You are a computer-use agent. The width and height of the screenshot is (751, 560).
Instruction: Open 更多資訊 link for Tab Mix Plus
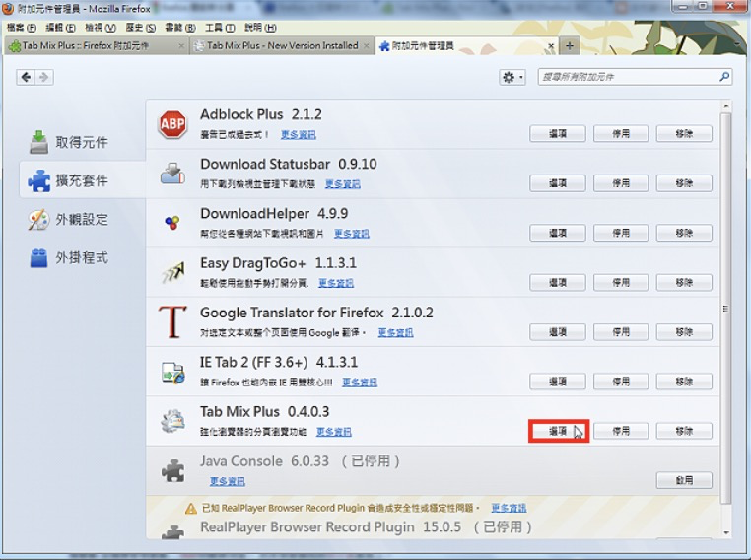[x=334, y=432]
